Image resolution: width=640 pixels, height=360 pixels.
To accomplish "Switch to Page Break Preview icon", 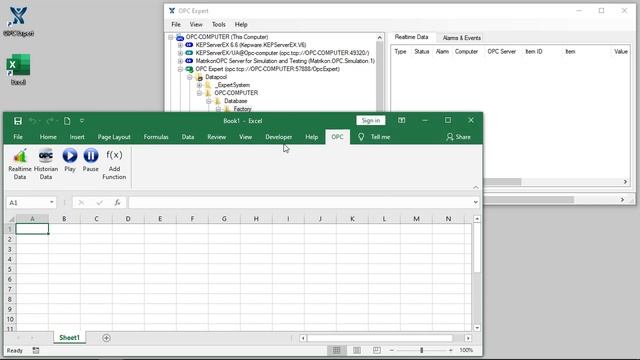I will tap(376, 350).
